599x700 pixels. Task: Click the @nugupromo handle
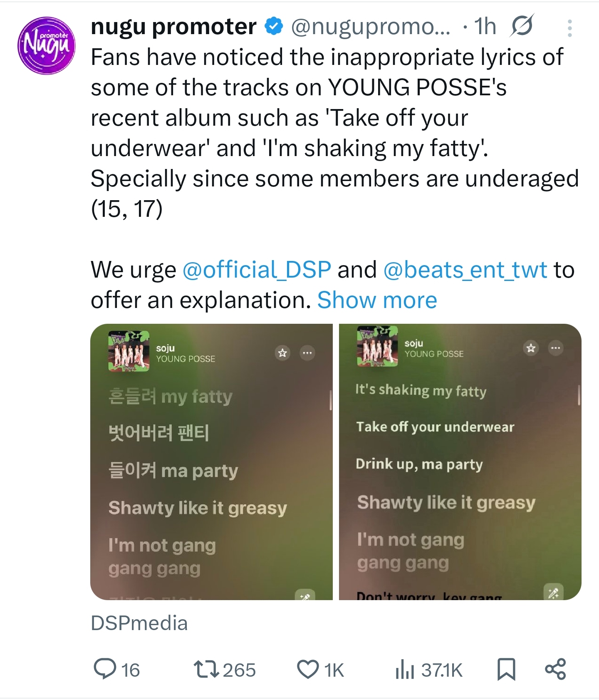click(x=370, y=27)
